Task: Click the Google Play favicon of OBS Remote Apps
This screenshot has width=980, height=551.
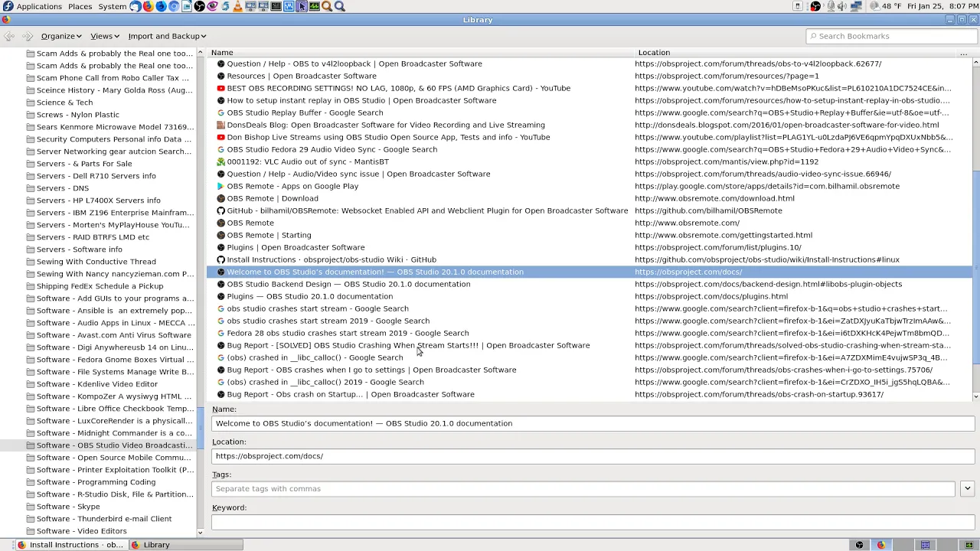Action: pyautogui.click(x=220, y=186)
